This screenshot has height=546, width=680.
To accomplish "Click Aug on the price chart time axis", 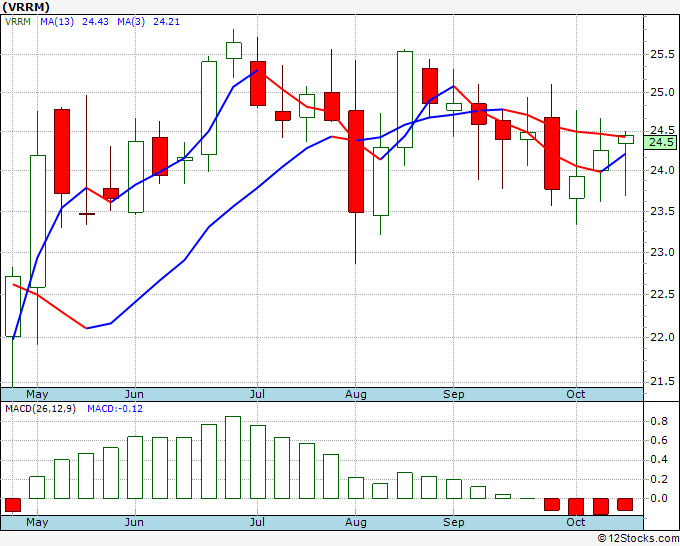I will (x=356, y=394).
